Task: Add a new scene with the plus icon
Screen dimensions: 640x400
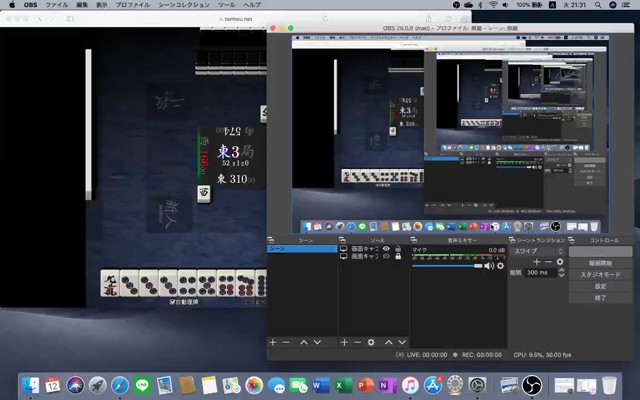Action: point(273,342)
